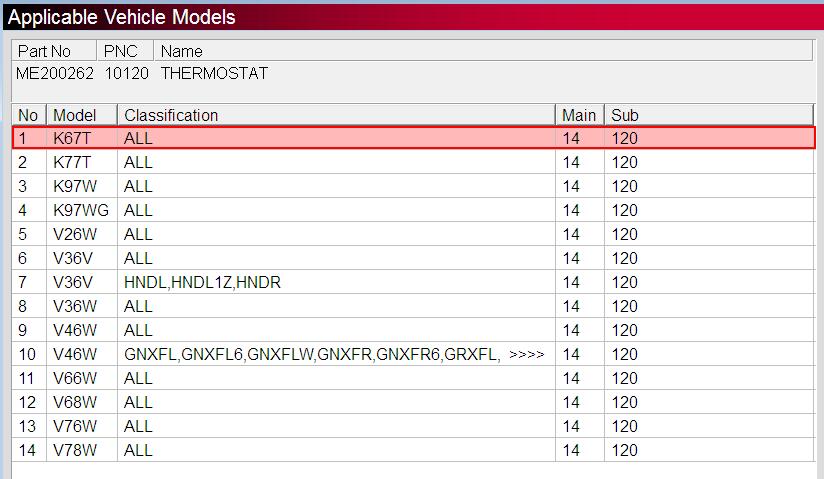Image resolution: width=824 pixels, height=479 pixels.
Task: Click Sub value 120 in V66W row
Action: (624, 378)
